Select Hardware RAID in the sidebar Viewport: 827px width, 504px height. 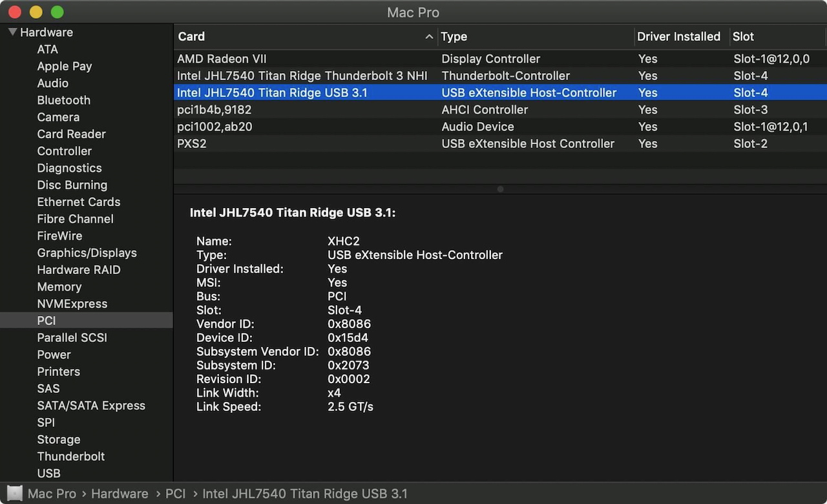78,269
